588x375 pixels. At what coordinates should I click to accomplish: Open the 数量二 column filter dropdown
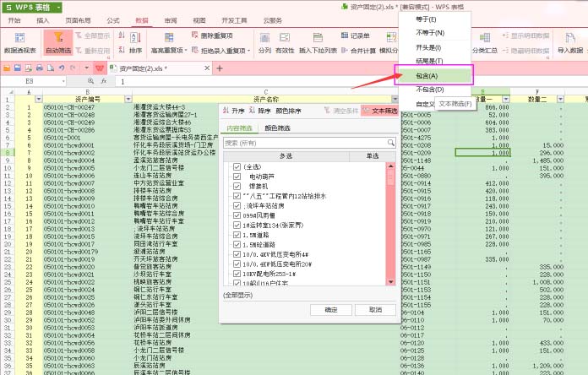click(x=561, y=99)
